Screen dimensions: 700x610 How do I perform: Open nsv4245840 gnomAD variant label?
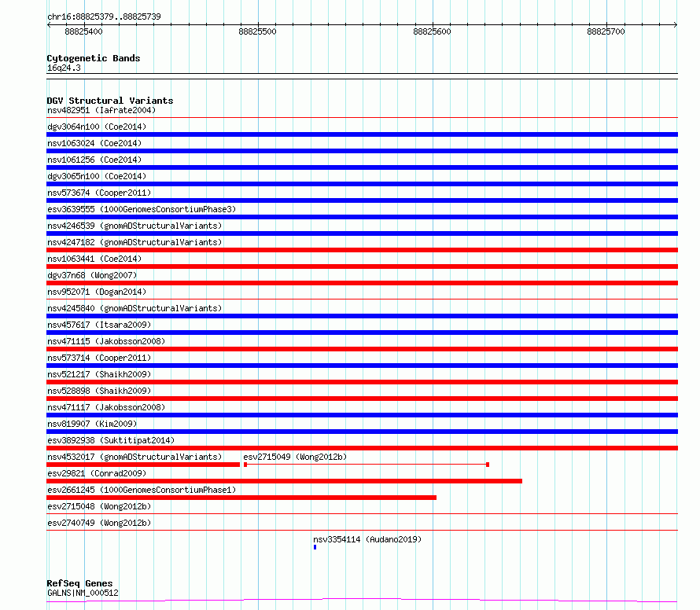(134, 308)
